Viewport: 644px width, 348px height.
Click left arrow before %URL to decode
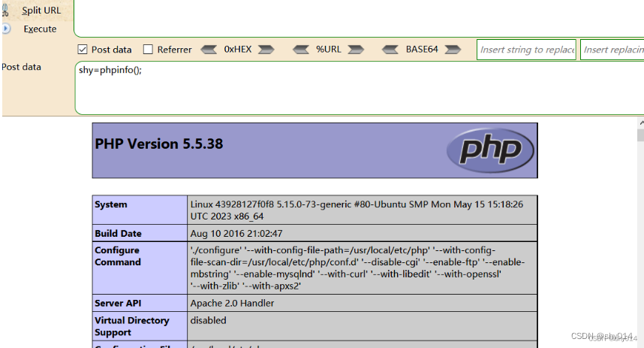coord(301,50)
